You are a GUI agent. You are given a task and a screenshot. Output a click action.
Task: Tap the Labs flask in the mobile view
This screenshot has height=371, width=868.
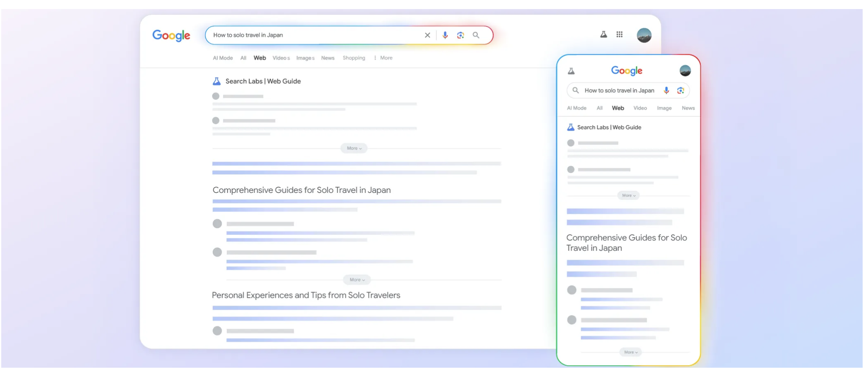coord(571,70)
